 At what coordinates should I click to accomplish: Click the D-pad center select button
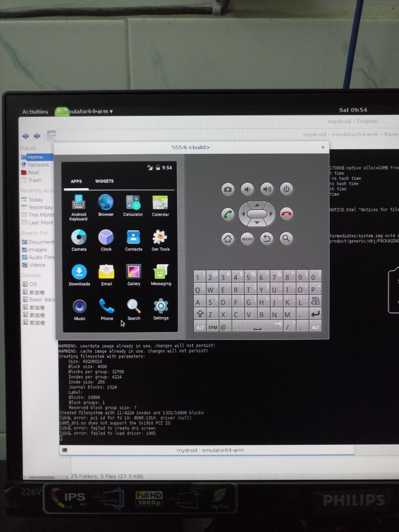pyautogui.click(x=257, y=214)
